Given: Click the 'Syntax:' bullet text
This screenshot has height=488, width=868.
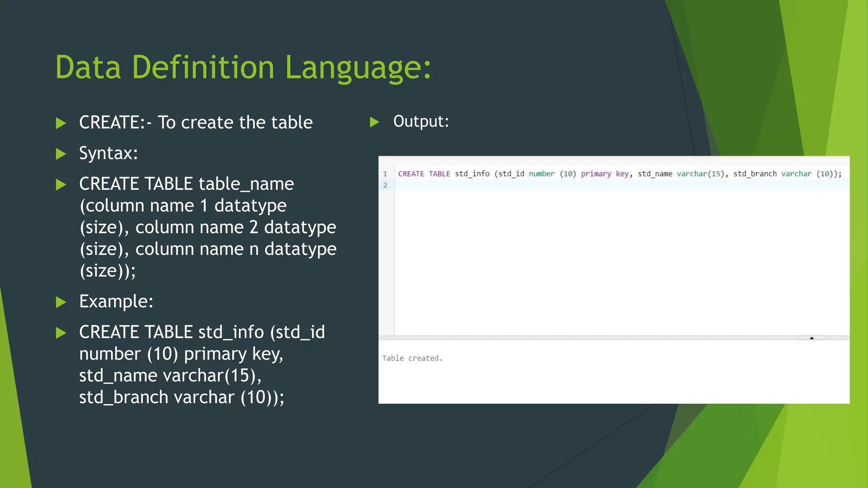Looking at the screenshot, I should click(108, 153).
